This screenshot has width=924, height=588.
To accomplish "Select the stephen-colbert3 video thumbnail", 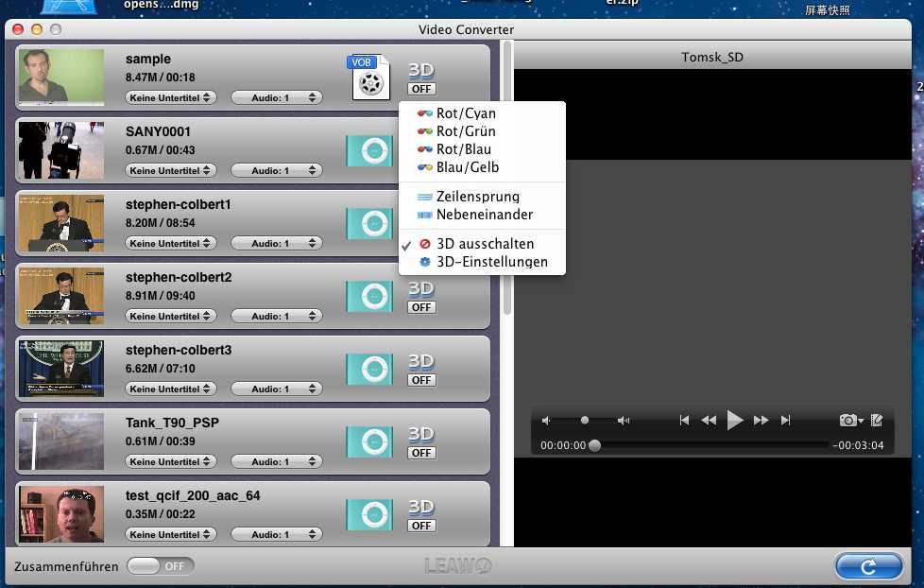I will tap(61, 369).
